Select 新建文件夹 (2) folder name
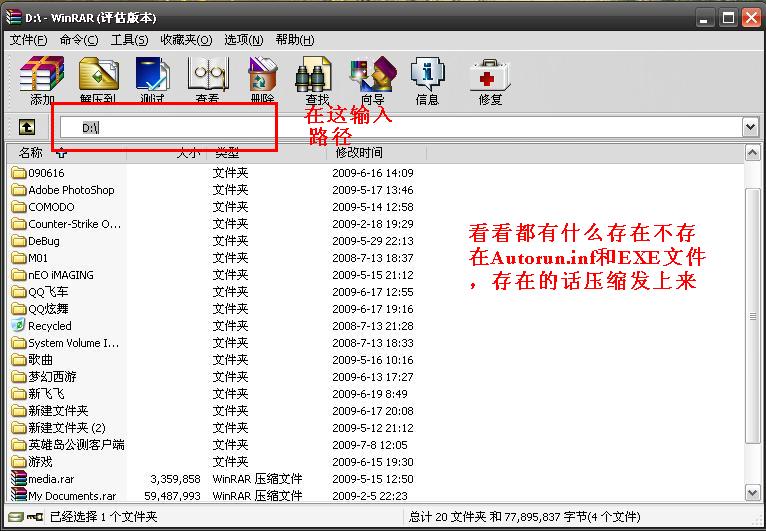 [x=66, y=428]
